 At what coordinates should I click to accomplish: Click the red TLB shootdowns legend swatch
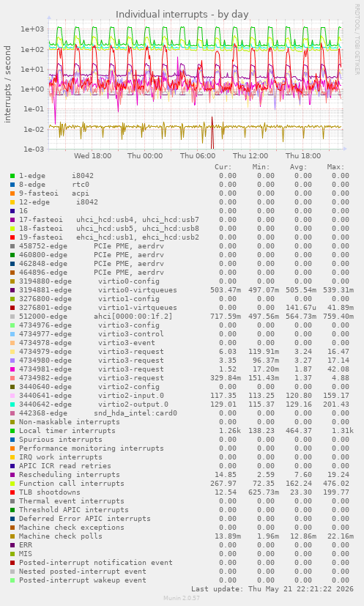pyautogui.click(x=12, y=492)
